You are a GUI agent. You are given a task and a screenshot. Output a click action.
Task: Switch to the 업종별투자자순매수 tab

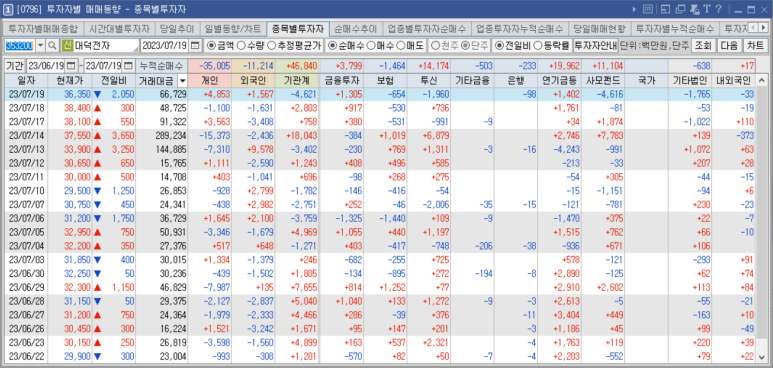[x=426, y=28]
